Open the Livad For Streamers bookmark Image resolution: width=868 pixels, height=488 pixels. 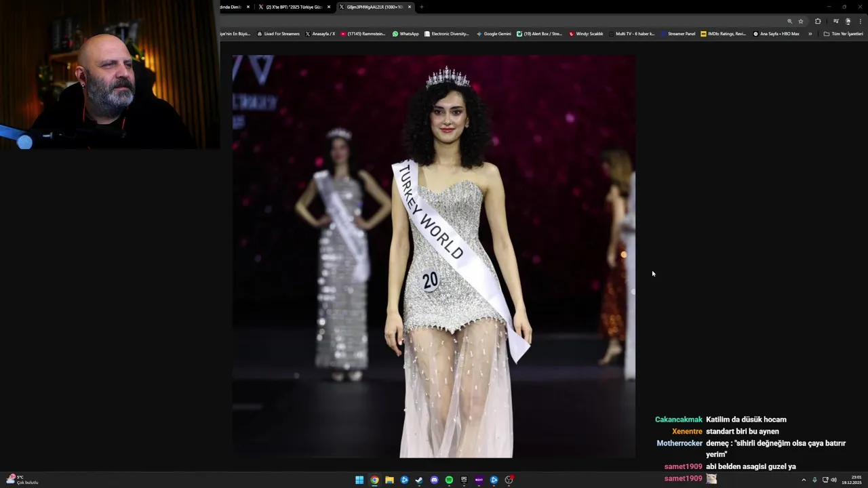point(278,33)
